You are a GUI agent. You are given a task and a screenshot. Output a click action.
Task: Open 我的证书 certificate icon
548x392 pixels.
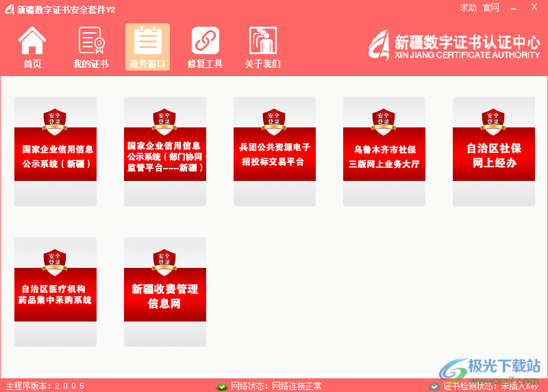tap(91, 40)
